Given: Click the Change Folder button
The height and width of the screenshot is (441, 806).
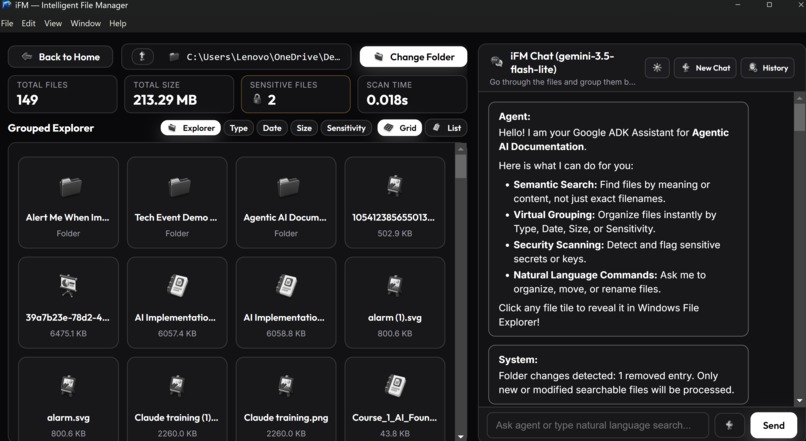Looking at the screenshot, I should (x=413, y=57).
